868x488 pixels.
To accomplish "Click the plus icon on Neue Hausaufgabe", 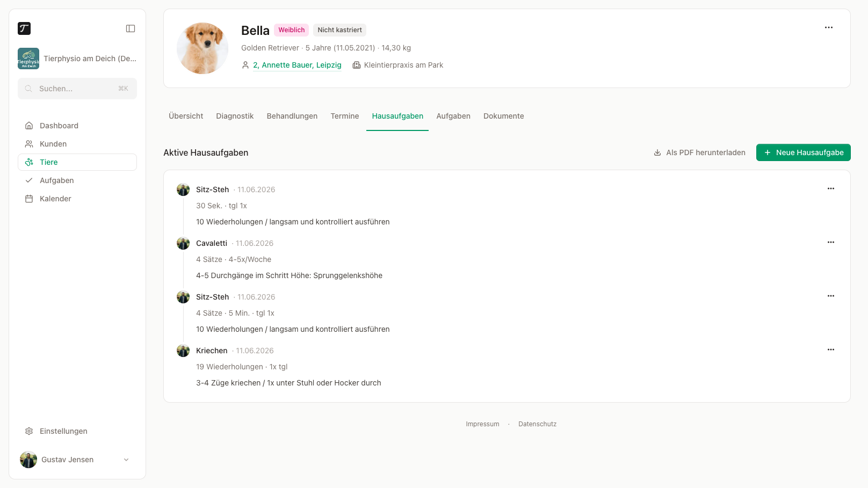I will [x=768, y=152].
